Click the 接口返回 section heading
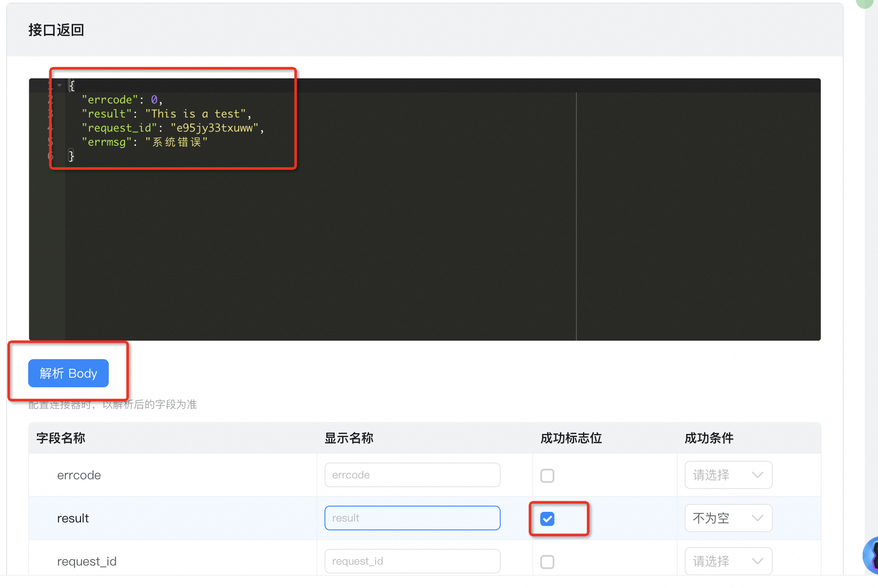Screen dimensions: 878x588 coord(56,30)
